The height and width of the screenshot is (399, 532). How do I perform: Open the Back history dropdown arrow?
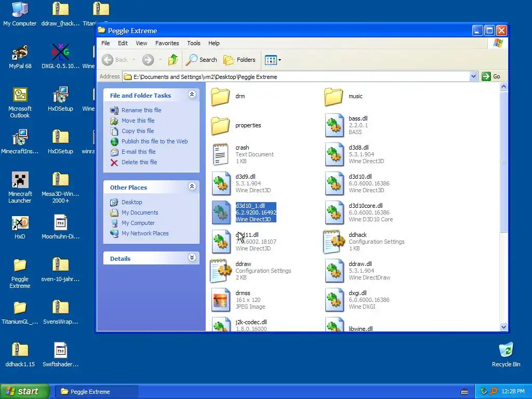[x=134, y=60]
